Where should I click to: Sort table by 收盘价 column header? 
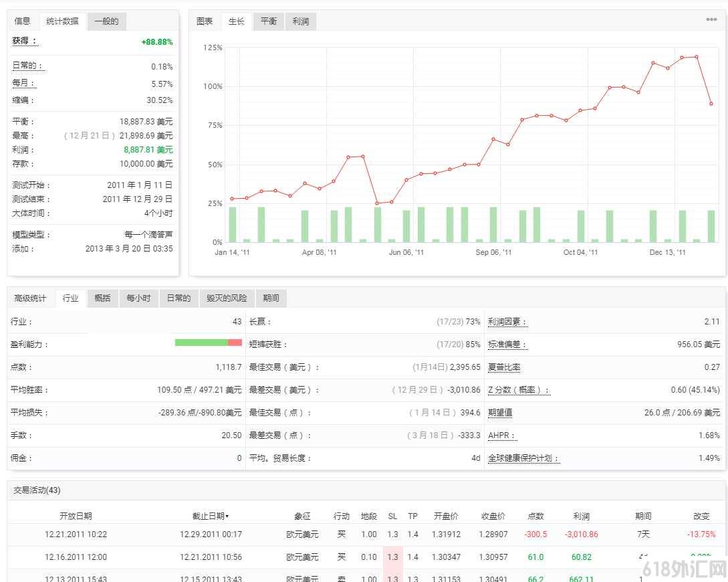(x=493, y=516)
